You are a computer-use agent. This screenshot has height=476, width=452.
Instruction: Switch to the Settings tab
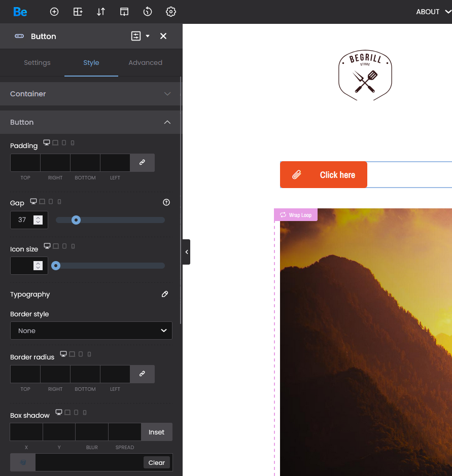click(37, 63)
